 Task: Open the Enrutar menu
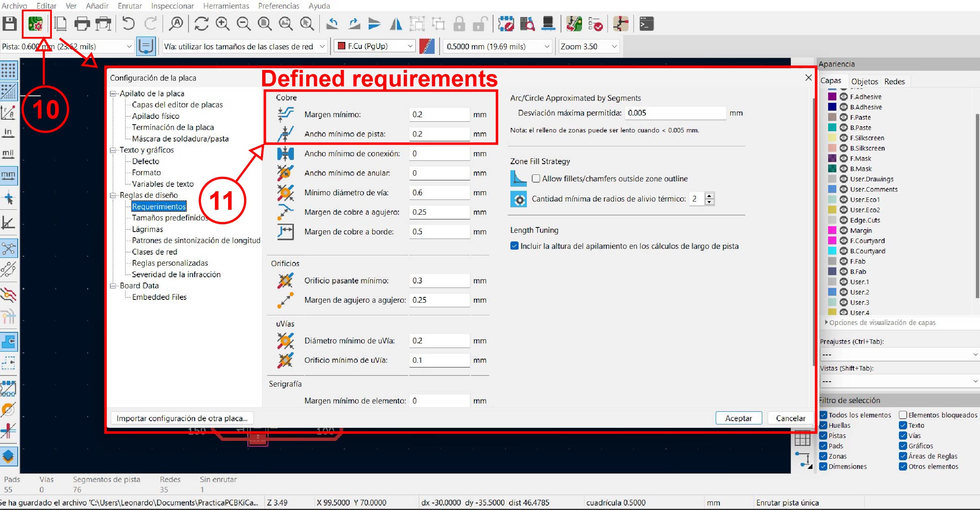(130, 6)
